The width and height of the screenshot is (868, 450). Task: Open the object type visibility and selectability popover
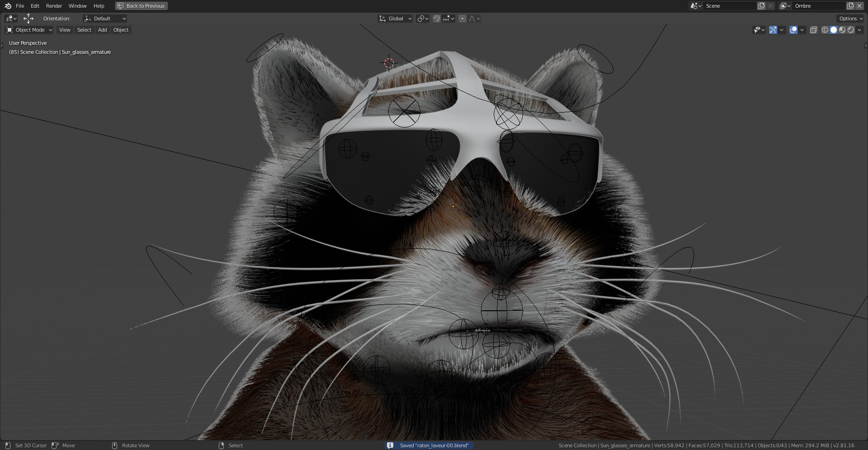pos(759,30)
